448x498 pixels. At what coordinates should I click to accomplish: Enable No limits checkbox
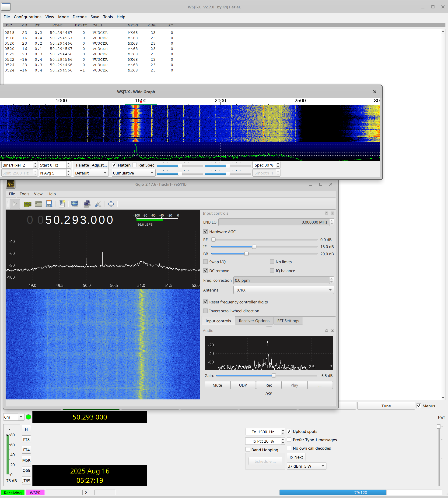pyautogui.click(x=272, y=261)
